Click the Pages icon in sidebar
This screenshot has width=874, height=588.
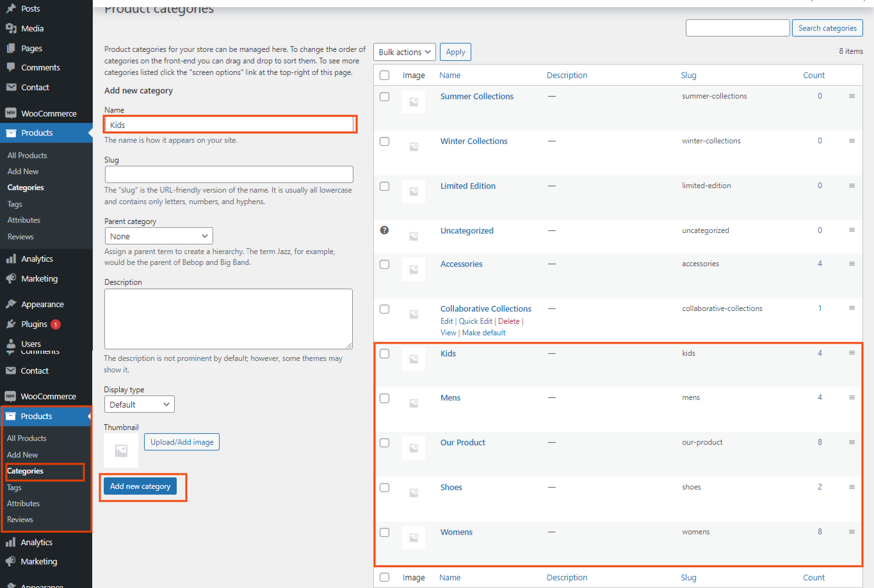11,48
